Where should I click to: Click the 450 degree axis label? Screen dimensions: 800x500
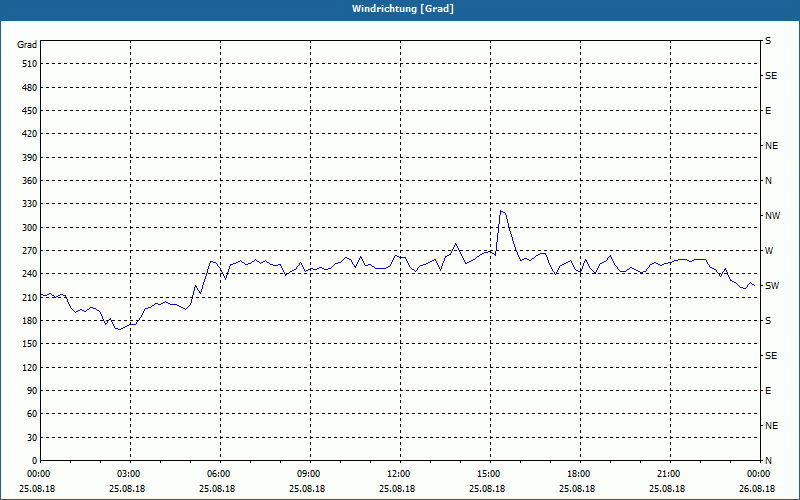(x=30, y=111)
